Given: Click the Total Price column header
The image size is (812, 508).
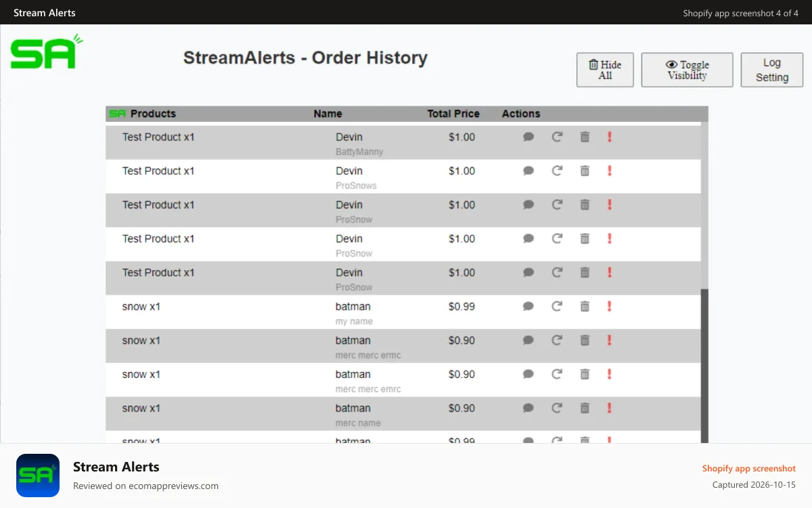Looking at the screenshot, I should click(x=453, y=114).
